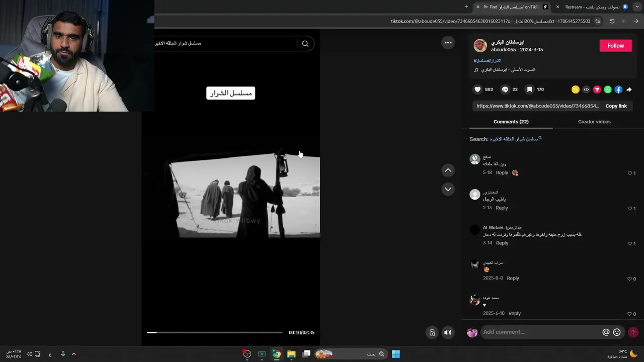Reply to the comment dated 2025-6-10
This screenshot has width=644, height=362.
[x=514, y=313]
